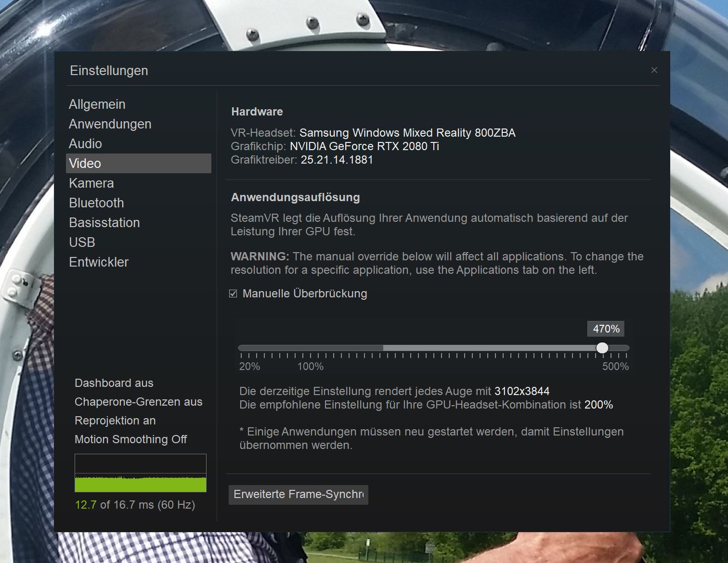728x563 pixels.
Task: Click the 470% slider value label
Action: coord(606,329)
